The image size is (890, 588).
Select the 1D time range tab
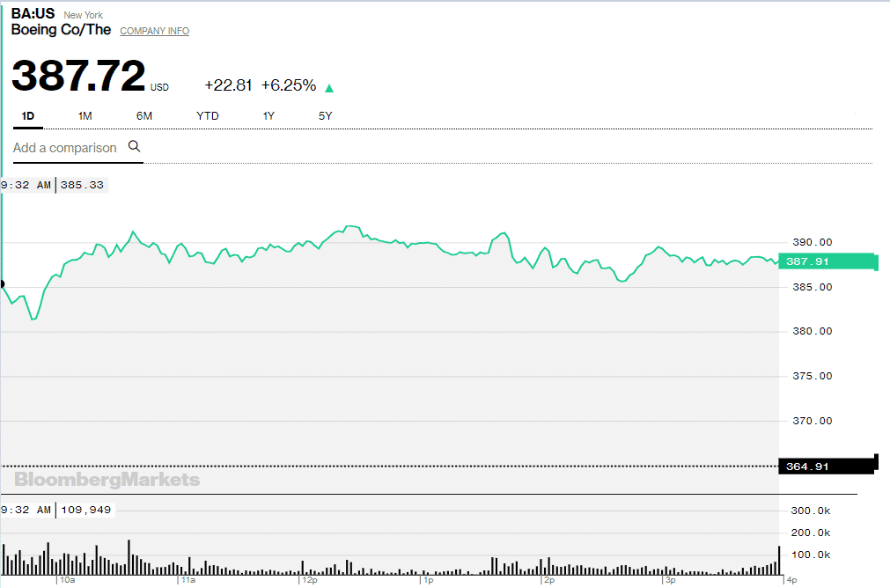coord(28,116)
